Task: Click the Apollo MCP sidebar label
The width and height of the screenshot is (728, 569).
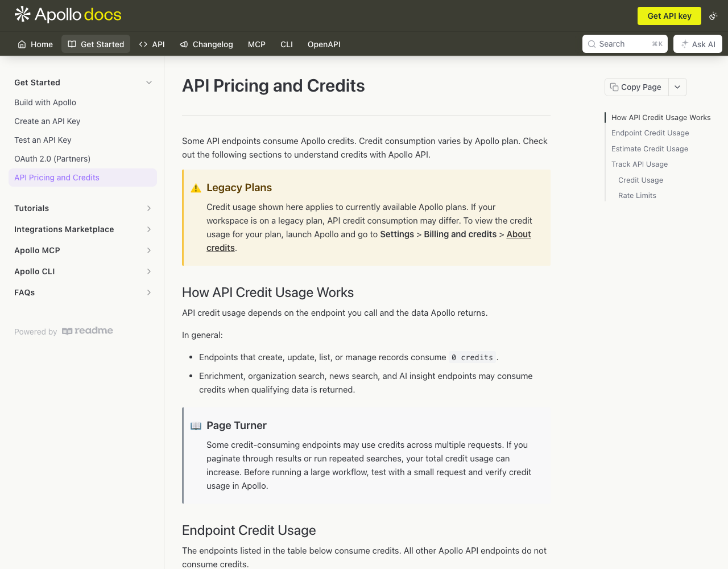Action: pyautogui.click(x=37, y=250)
